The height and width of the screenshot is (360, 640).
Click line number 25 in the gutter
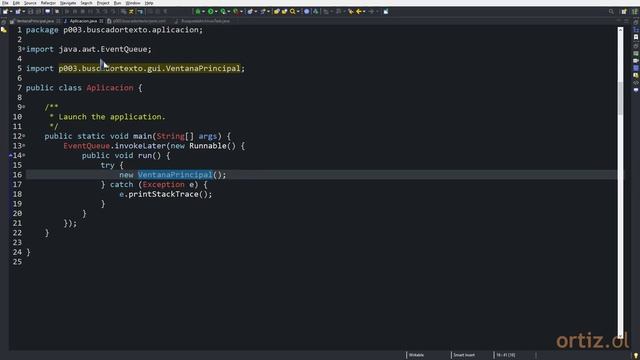[17, 262]
